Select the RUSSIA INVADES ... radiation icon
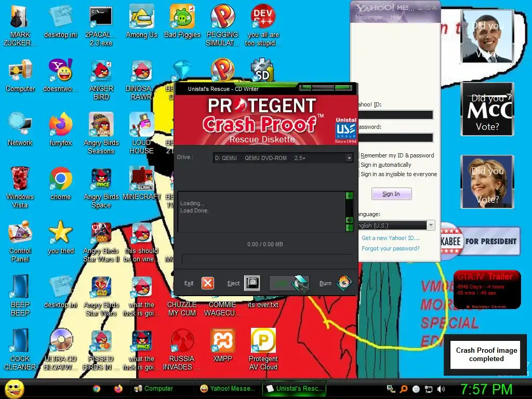 pyautogui.click(x=182, y=350)
